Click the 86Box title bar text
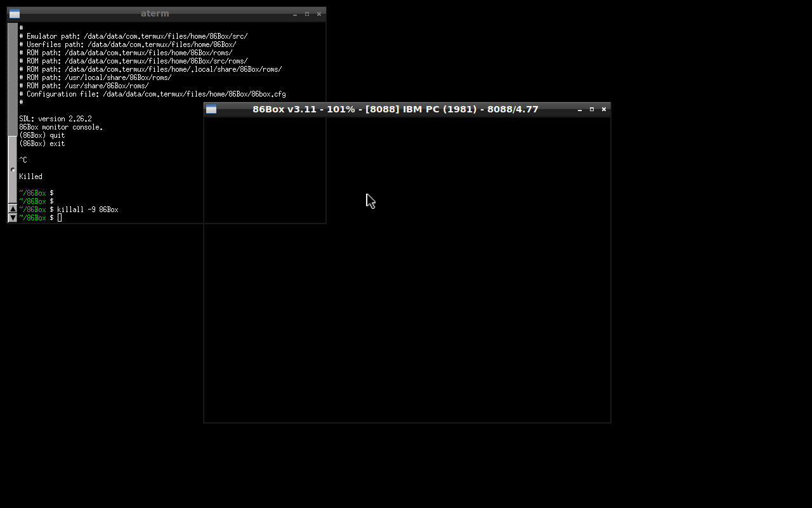The image size is (812, 508). tap(396, 109)
